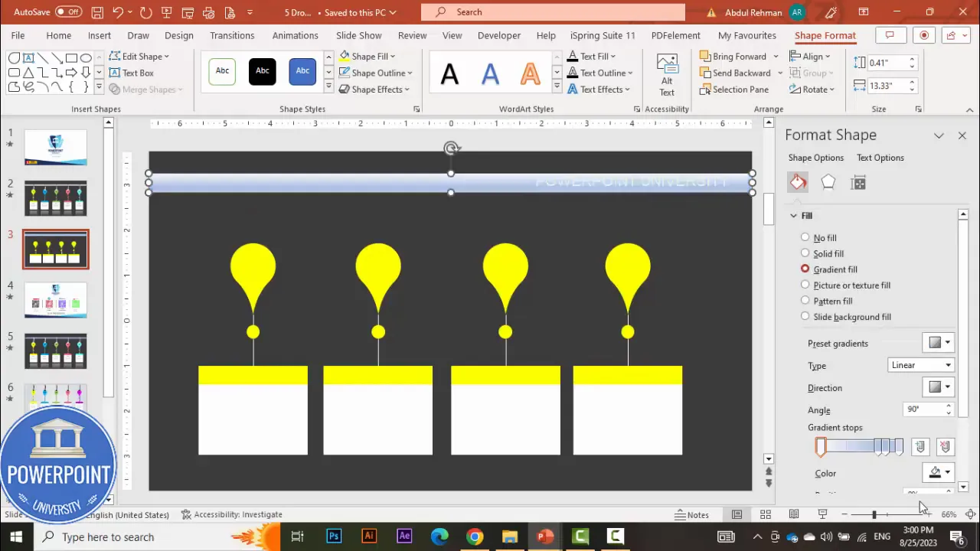The width and height of the screenshot is (980, 551).
Task: Switch to Slide Sorter view
Action: click(766, 514)
